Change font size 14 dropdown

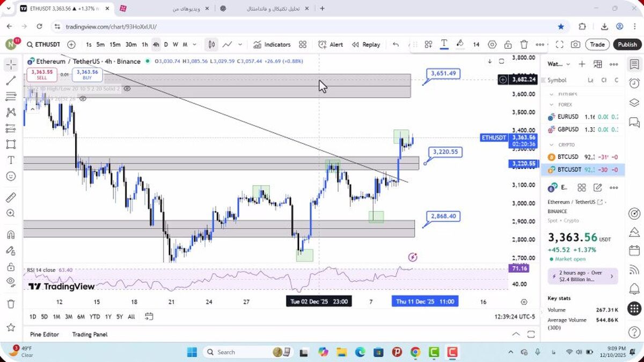pos(476,45)
